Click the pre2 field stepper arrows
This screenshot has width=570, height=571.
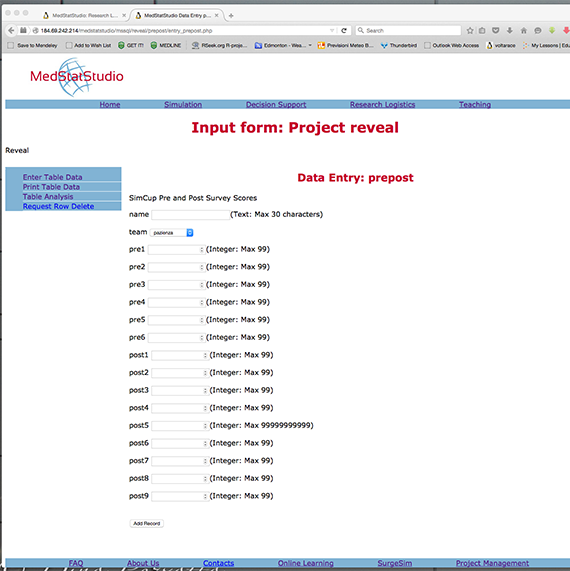click(201, 267)
